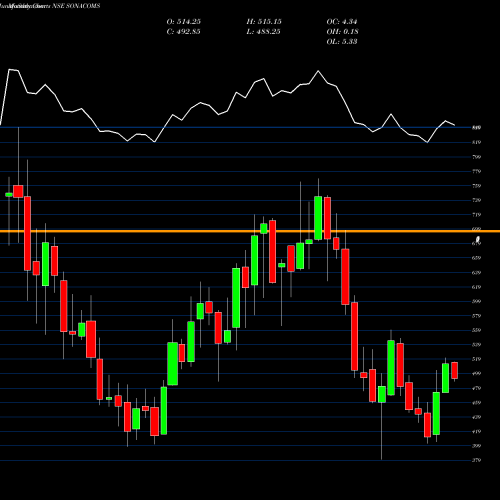
Task: Click the OL: 5.33 readout
Action: (x=342, y=42)
